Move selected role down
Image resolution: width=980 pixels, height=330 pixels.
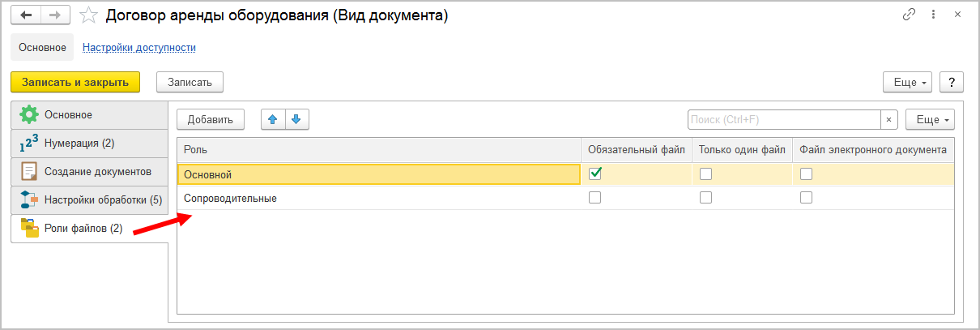tap(296, 119)
